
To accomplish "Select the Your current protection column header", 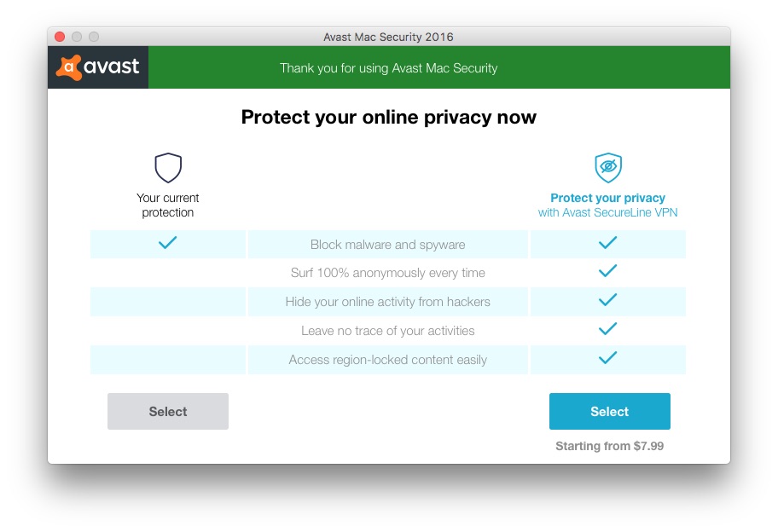I will tap(167, 205).
